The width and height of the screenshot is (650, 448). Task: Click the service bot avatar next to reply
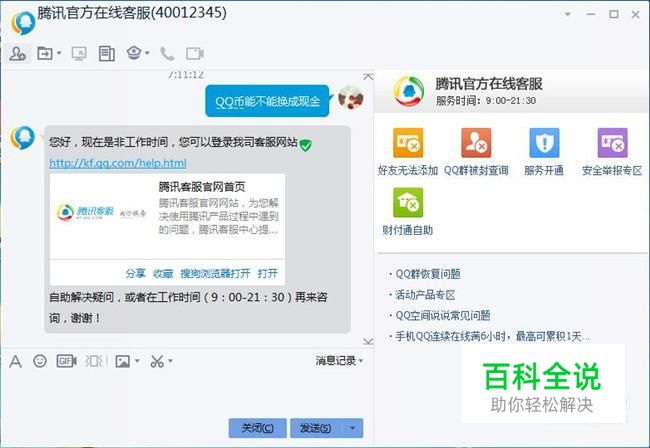23,138
